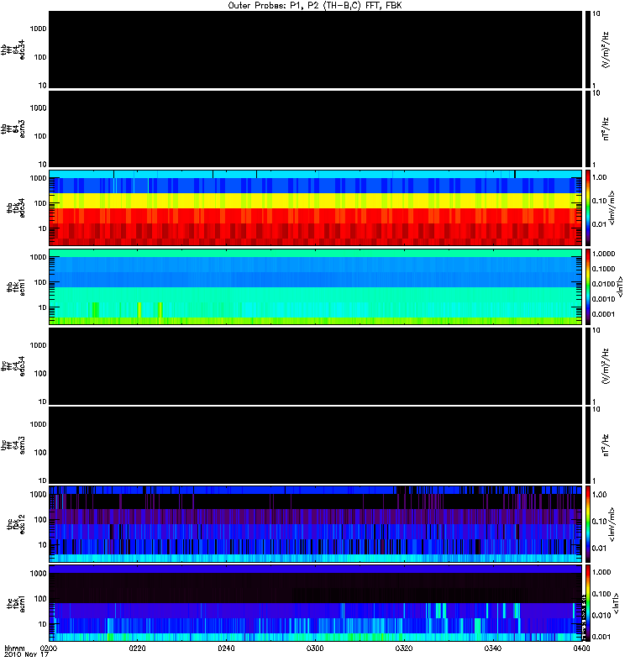The height and width of the screenshot is (672, 630).
Task: Select the thb fff 64 scm3 black spectrogram panel
Action: pos(316,129)
